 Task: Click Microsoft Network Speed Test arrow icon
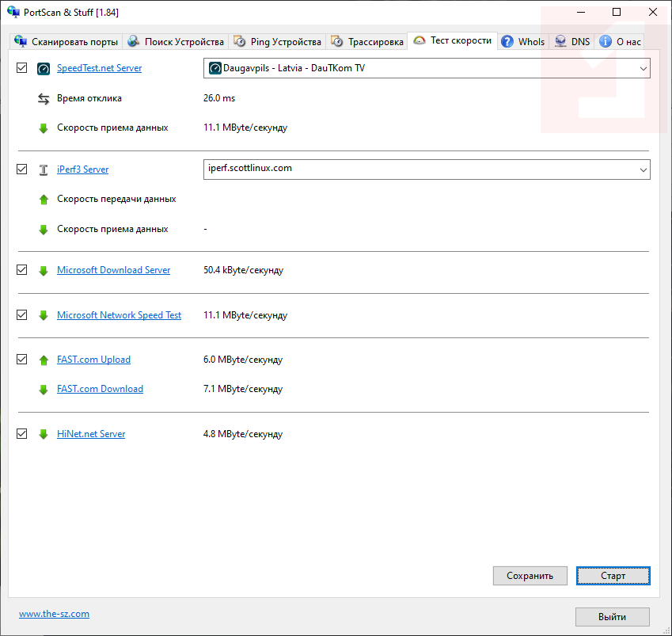pyautogui.click(x=44, y=315)
